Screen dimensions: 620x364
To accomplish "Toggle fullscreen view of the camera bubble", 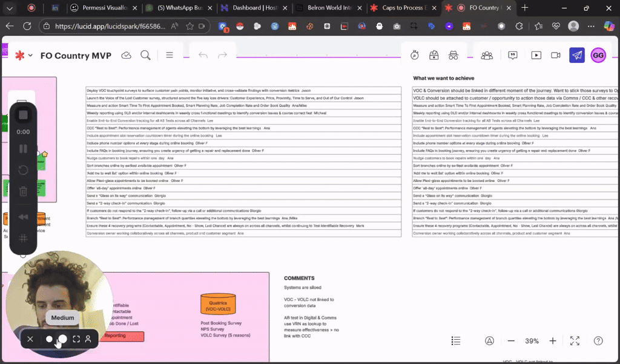I will tap(76, 339).
